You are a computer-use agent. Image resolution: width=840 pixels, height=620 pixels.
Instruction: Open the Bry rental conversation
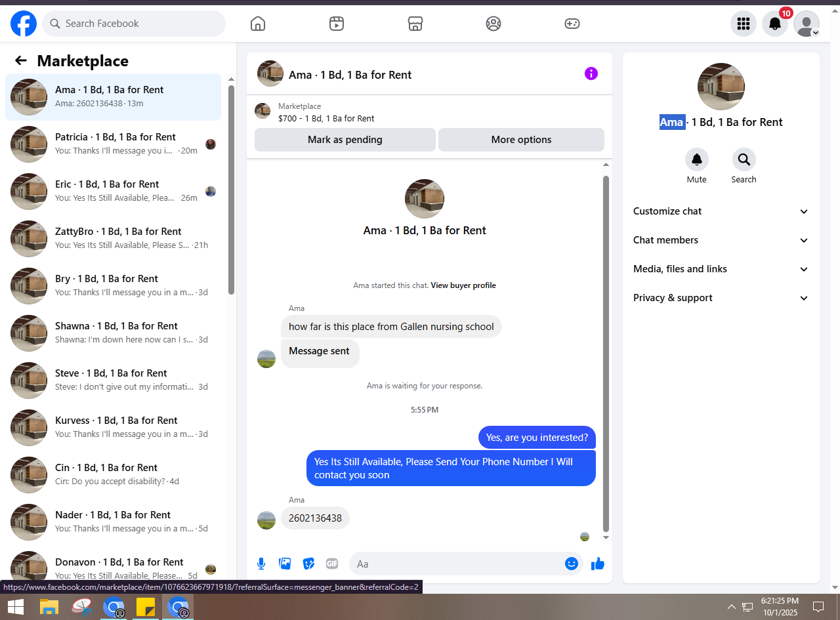click(x=114, y=286)
